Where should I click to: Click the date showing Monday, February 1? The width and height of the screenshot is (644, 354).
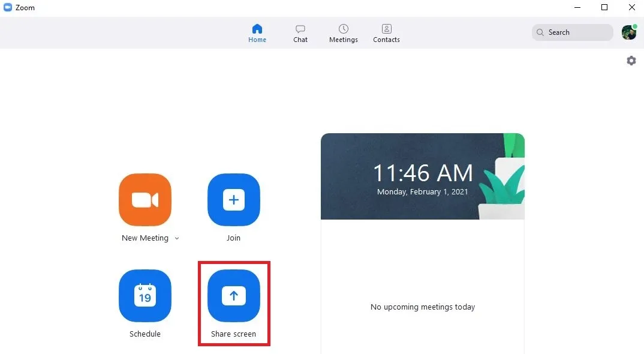click(x=422, y=192)
